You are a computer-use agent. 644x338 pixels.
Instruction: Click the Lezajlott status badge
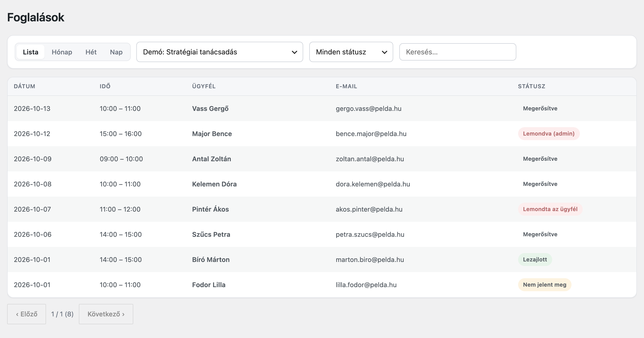pos(535,259)
